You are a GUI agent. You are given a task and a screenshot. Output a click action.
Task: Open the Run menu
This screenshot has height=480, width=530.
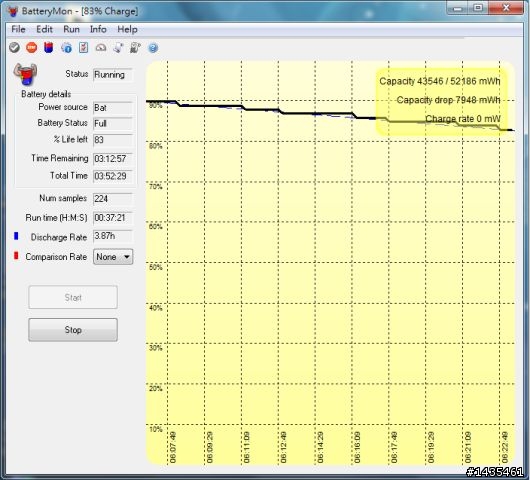click(71, 29)
